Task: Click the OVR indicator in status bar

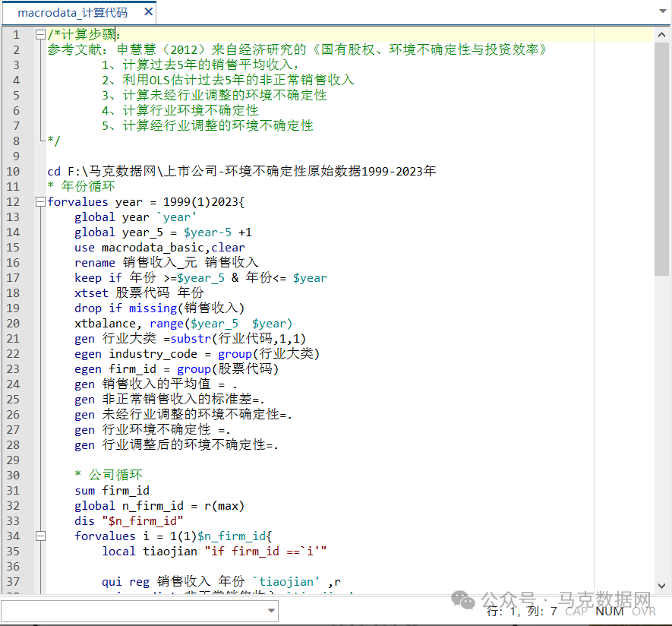Action: [644, 611]
